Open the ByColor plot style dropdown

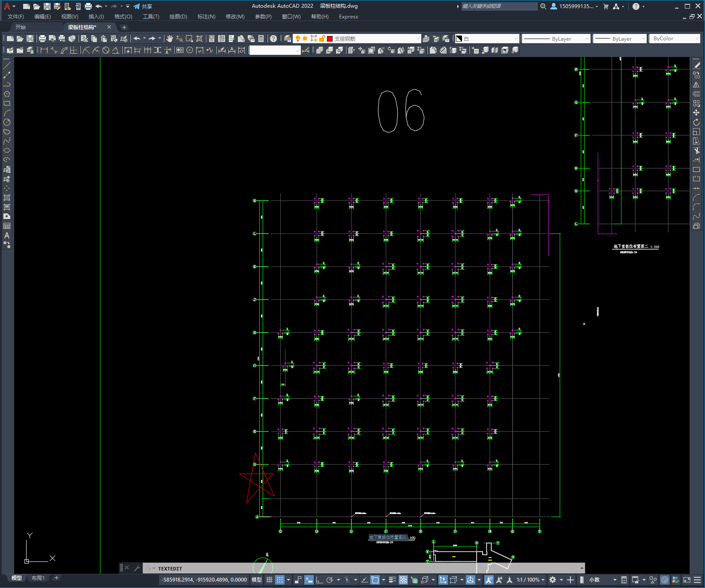click(x=675, y=39)
